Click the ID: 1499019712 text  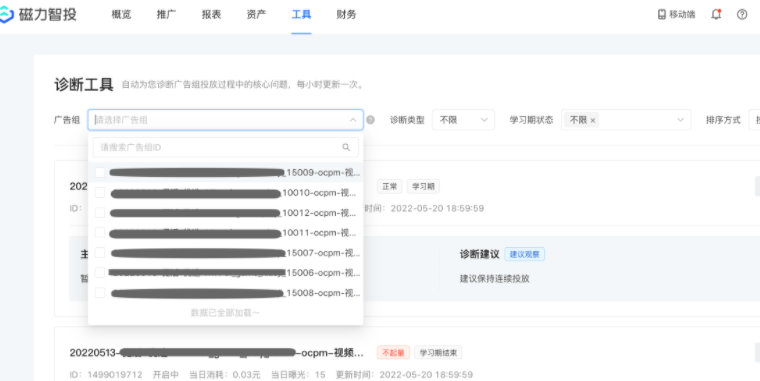(106, 375)
